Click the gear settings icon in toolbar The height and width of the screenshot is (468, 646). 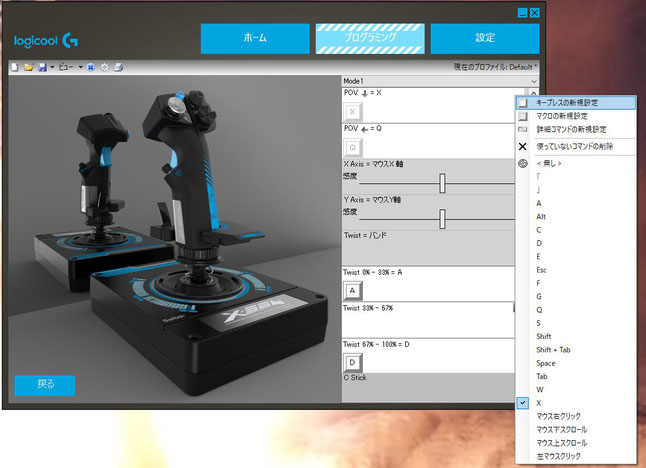[105, 67]
